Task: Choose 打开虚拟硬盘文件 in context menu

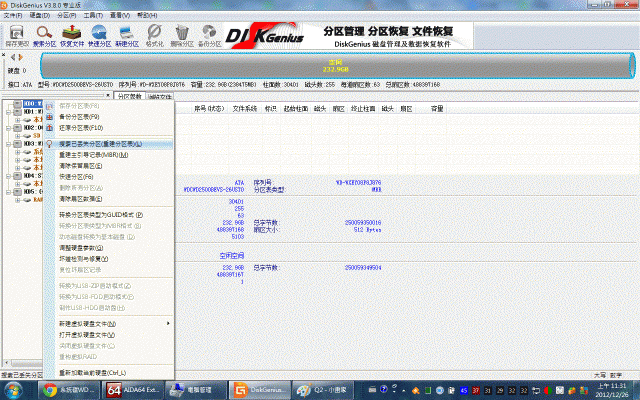Action: 109,335
